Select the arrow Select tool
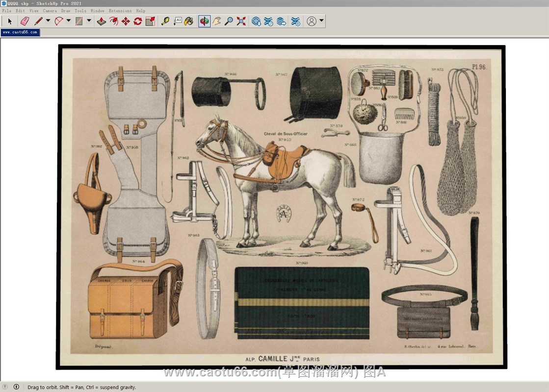 coord(10,22)
